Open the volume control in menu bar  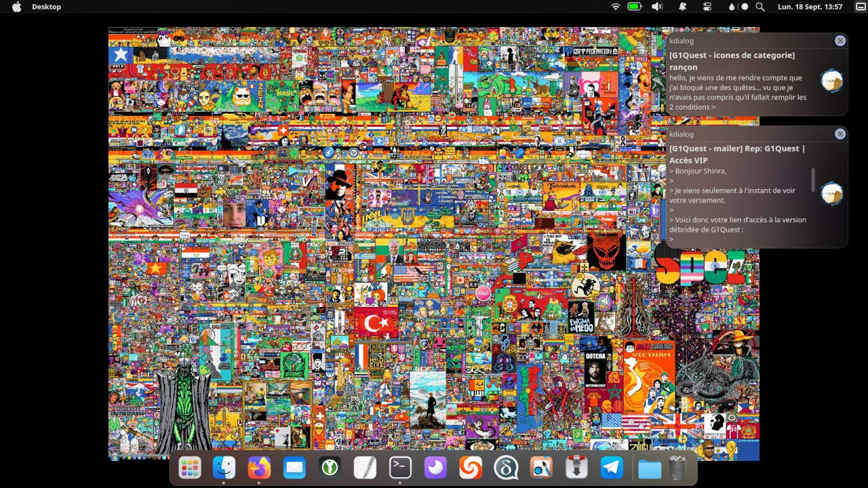[x=656, y=6]
